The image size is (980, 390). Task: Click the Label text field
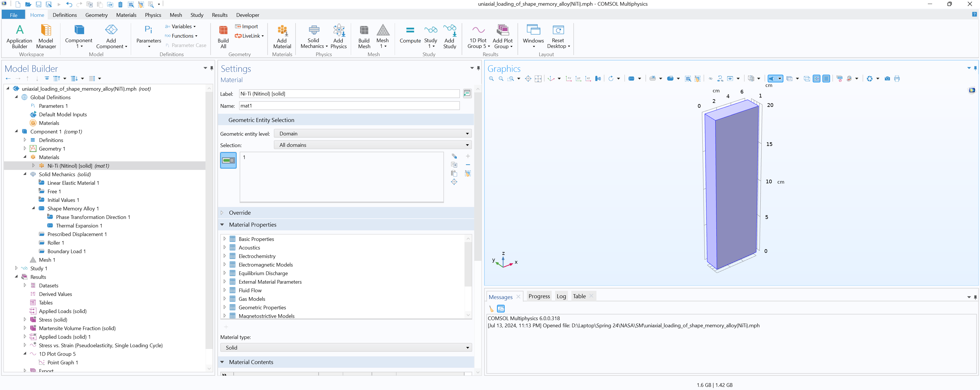[x=349, y=94]
